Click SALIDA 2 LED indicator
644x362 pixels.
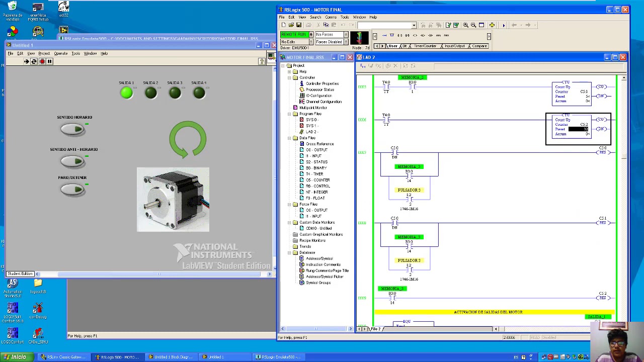pyautogui.click(x=150, y=93)
